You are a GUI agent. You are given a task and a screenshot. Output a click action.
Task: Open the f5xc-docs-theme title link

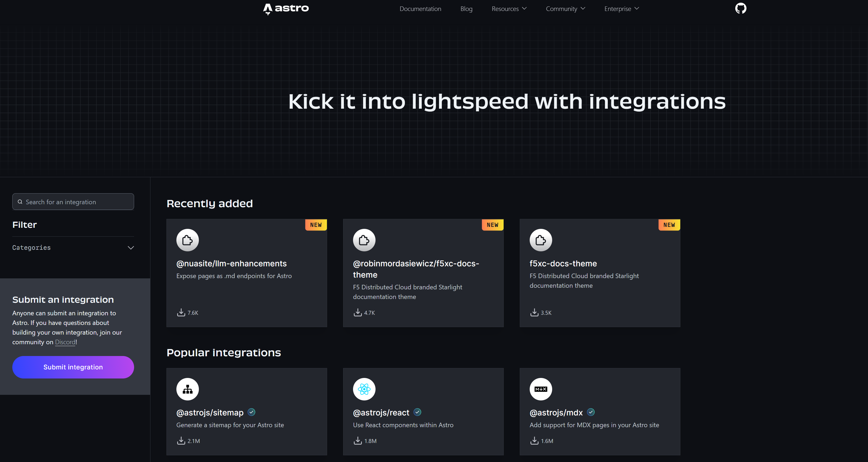click(x=563, y=263)
